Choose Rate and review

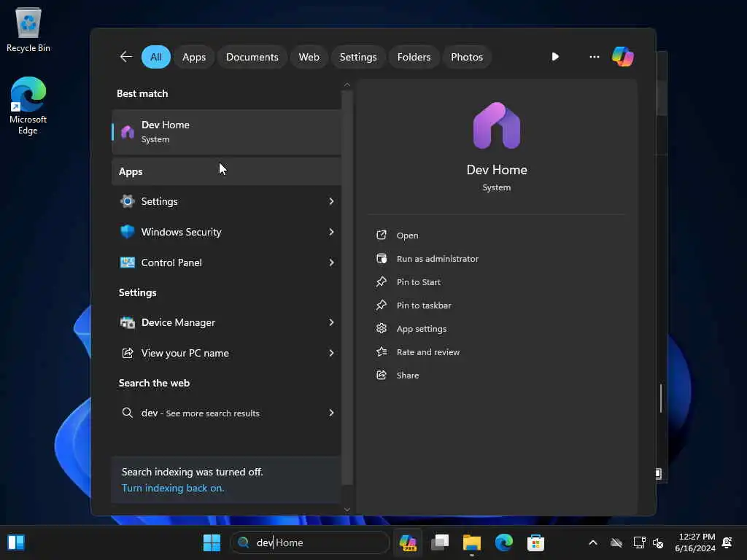tap(427, 352)
